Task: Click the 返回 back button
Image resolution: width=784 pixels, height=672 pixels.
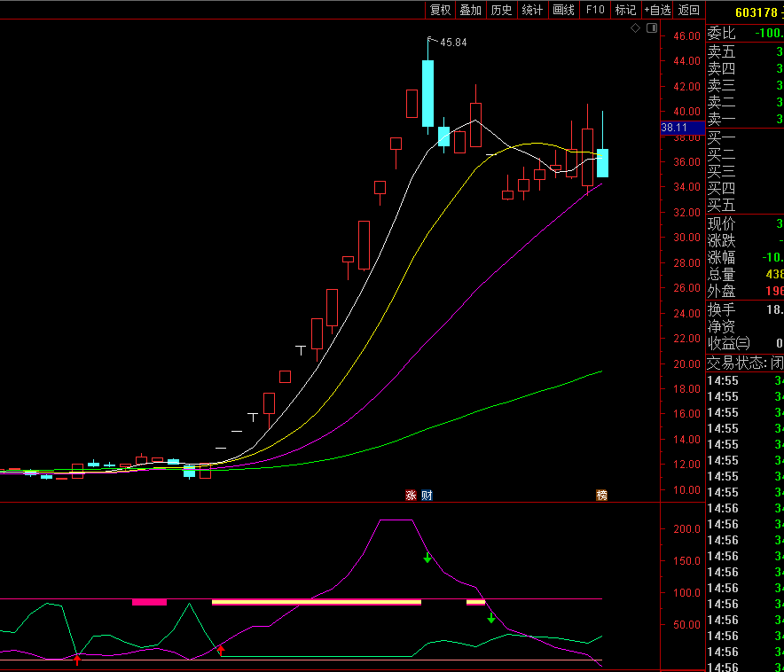Action: [x=688, y=10]
